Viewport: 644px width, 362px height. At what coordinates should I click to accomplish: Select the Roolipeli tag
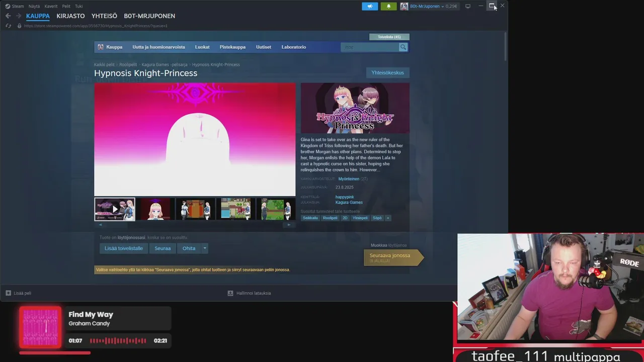(330, 218)
